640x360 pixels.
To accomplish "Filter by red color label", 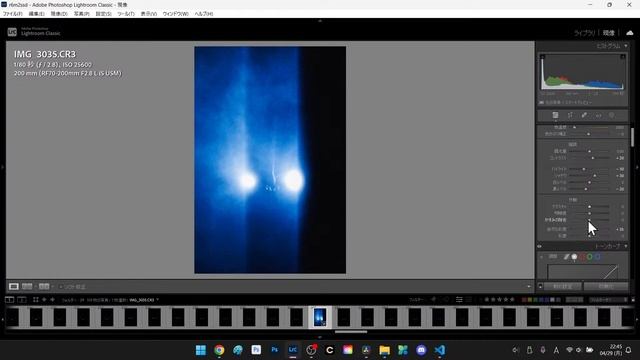I will [524, 300].
